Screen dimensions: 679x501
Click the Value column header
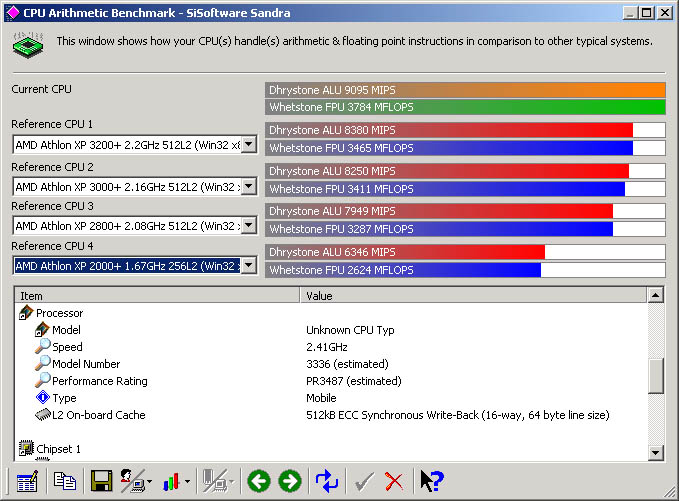tap(473, 296)
